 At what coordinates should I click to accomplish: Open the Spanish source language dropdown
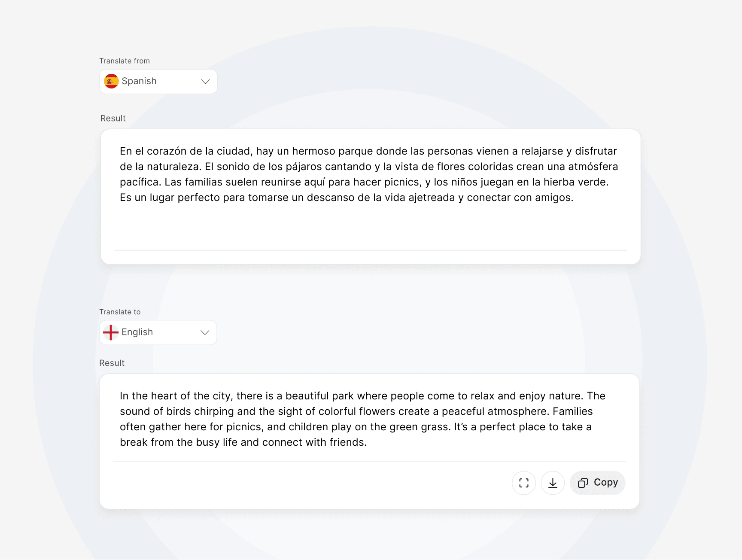158,82
